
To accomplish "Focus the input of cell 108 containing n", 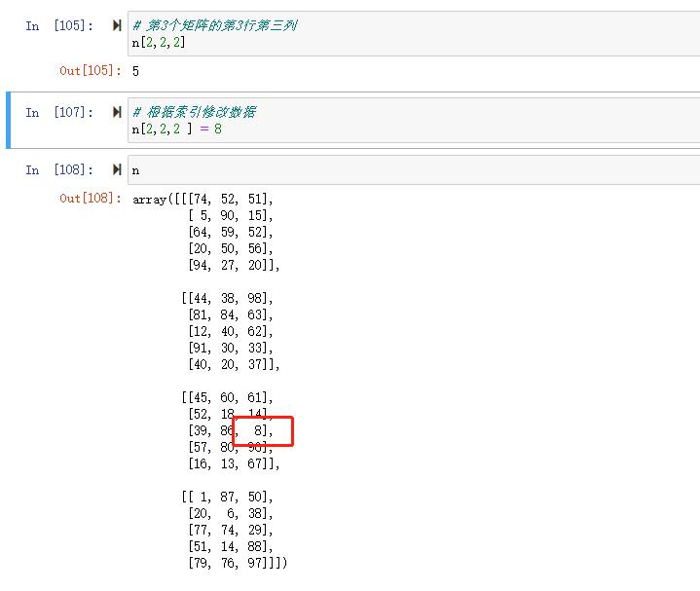I will click(389, 169).
